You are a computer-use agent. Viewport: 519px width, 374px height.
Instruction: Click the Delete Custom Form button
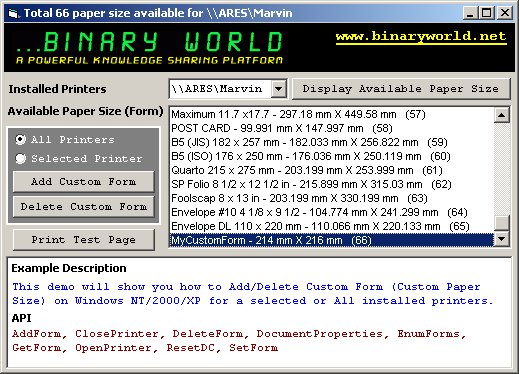pos(83,207)
